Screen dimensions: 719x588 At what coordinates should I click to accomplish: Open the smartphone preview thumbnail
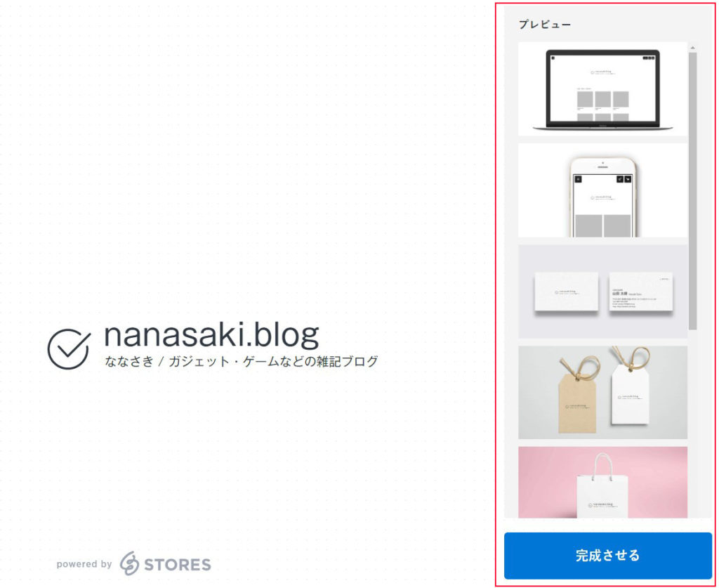(602, 190)
